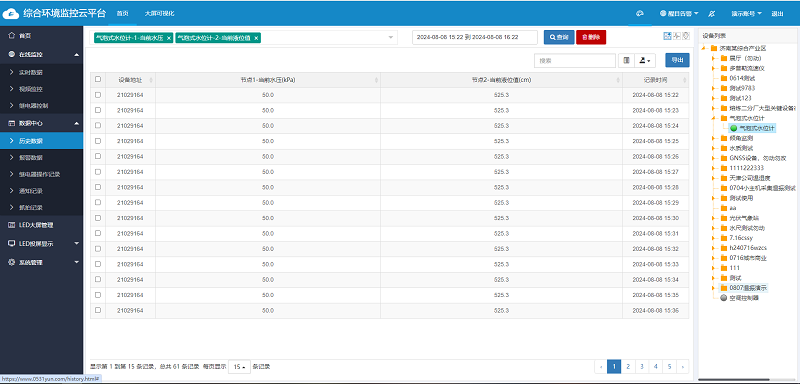Switch to the chart view icon
Image resolution: width=800 pixels, height=384 pixels.
tap(677, 36)
